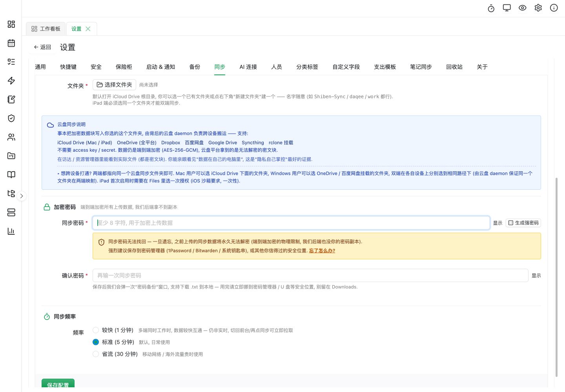
Task: Show the 同步密码 field contents
Action: point(498,223)
